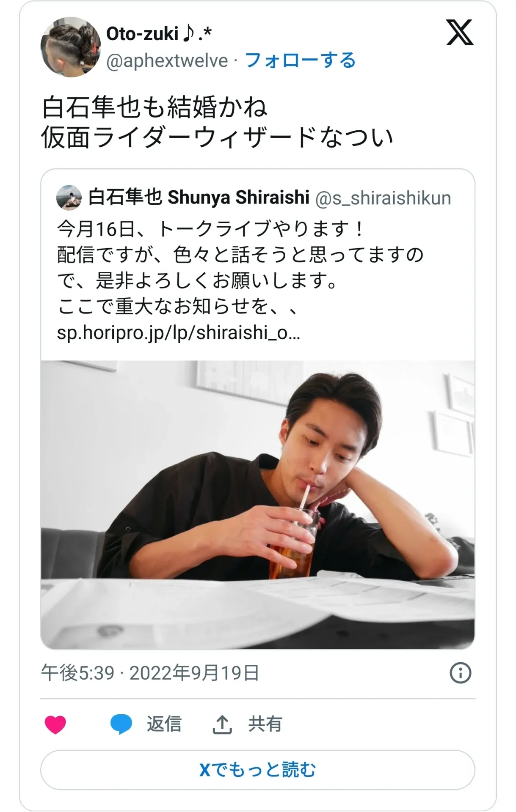Viewport: 516px width, 812px height.
Task: Open the info circle icon
Action: [x=460, y=672]
